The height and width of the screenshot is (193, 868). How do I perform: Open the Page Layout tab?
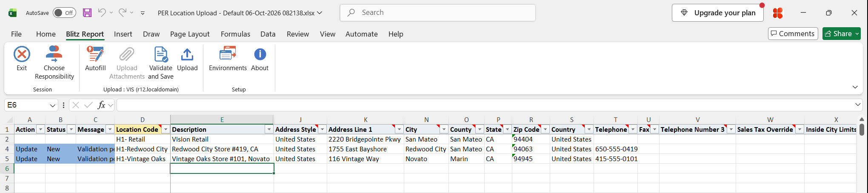point(190,34)
